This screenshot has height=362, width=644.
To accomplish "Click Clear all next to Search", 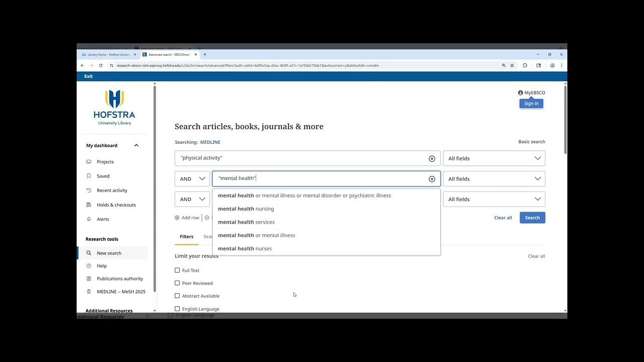I will tap(503, 218).
